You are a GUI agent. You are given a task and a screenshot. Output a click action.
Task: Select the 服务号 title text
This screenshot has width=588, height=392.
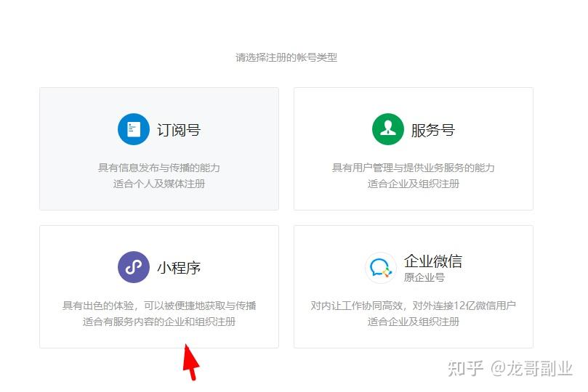(433, 130)
